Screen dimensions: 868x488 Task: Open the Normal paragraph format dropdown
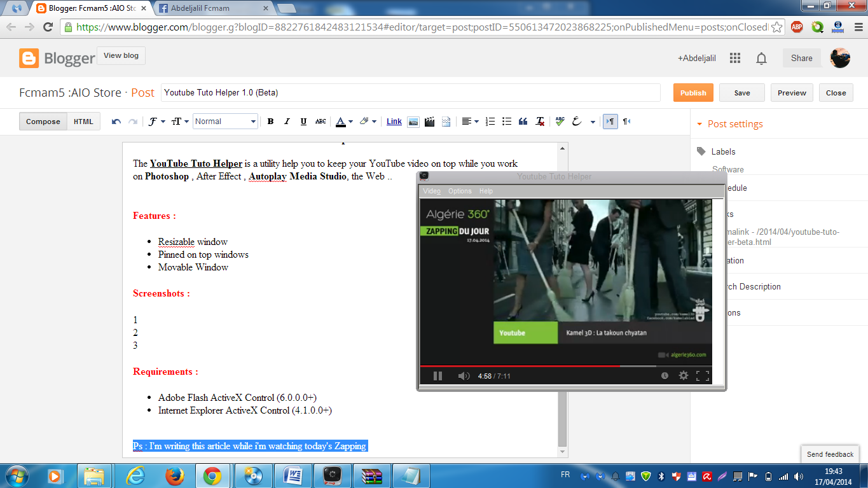(x=225, y=122)
